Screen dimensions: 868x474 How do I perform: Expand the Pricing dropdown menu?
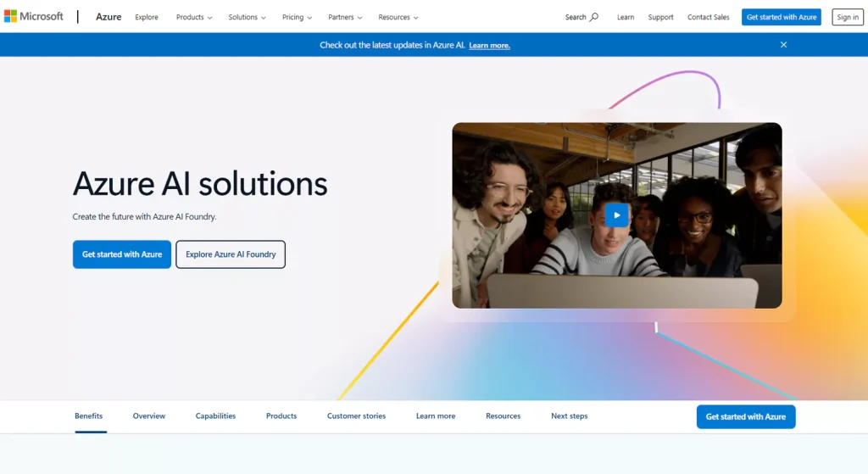(297, 17)
